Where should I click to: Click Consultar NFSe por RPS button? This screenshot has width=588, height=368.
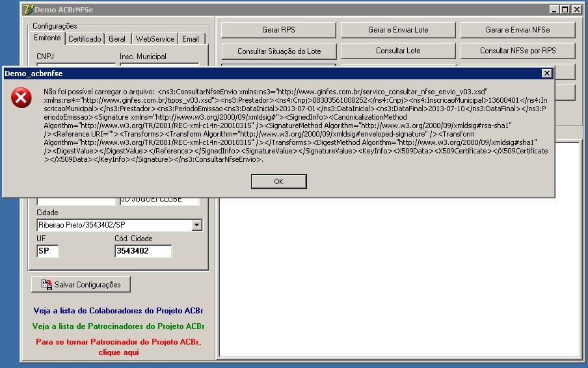click(518, 51)
